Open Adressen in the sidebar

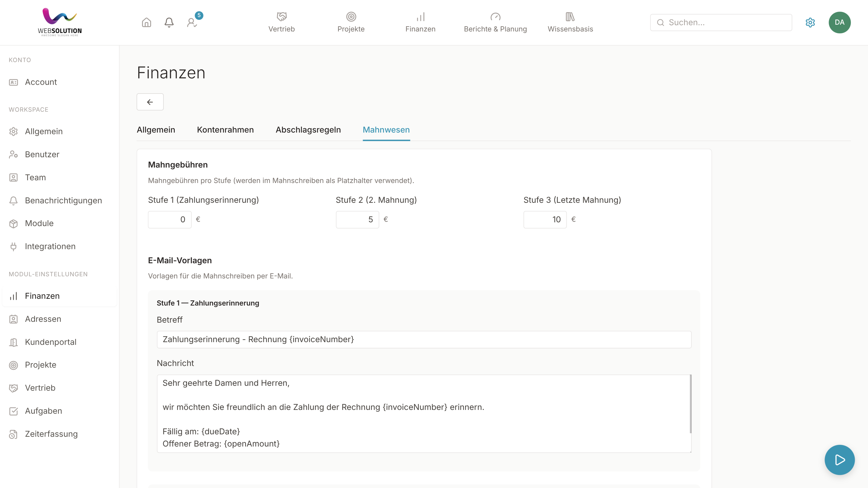[x=59, y=319]
